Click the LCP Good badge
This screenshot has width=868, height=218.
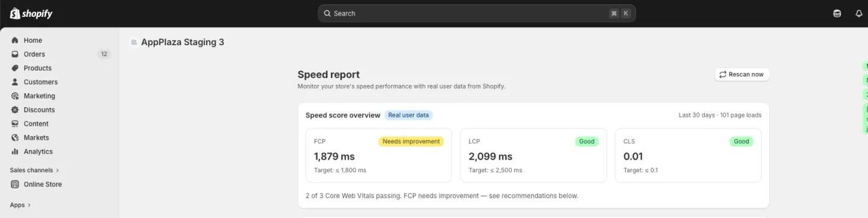pos(587,142)
